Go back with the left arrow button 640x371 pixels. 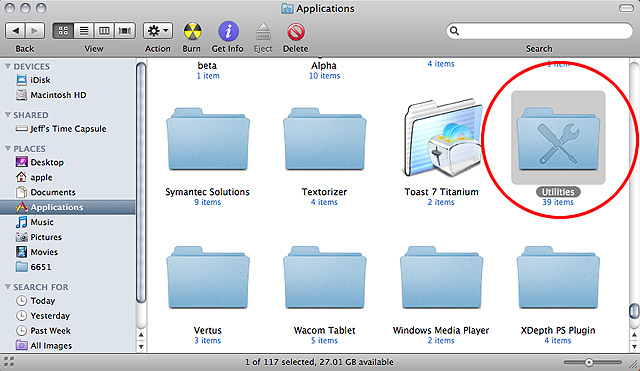pos(15,31)
